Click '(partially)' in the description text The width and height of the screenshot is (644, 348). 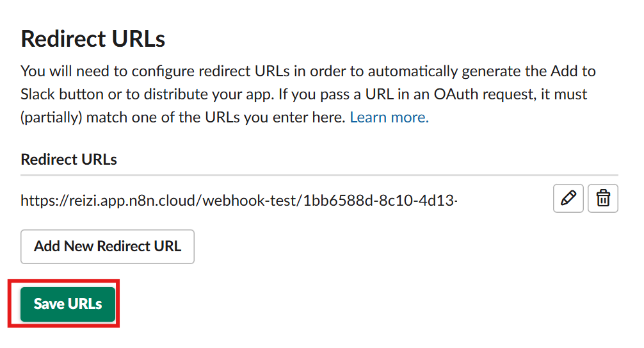[51, 117]
